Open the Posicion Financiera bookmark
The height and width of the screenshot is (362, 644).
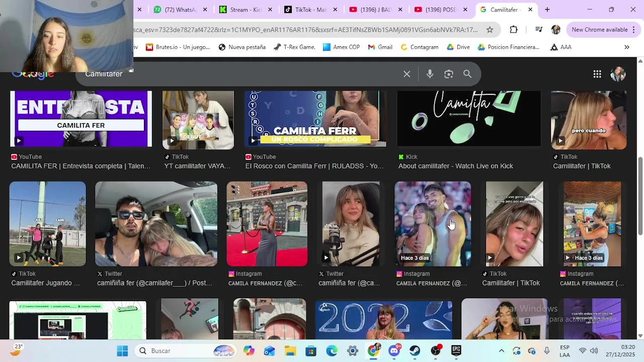(x=508, y=47)
